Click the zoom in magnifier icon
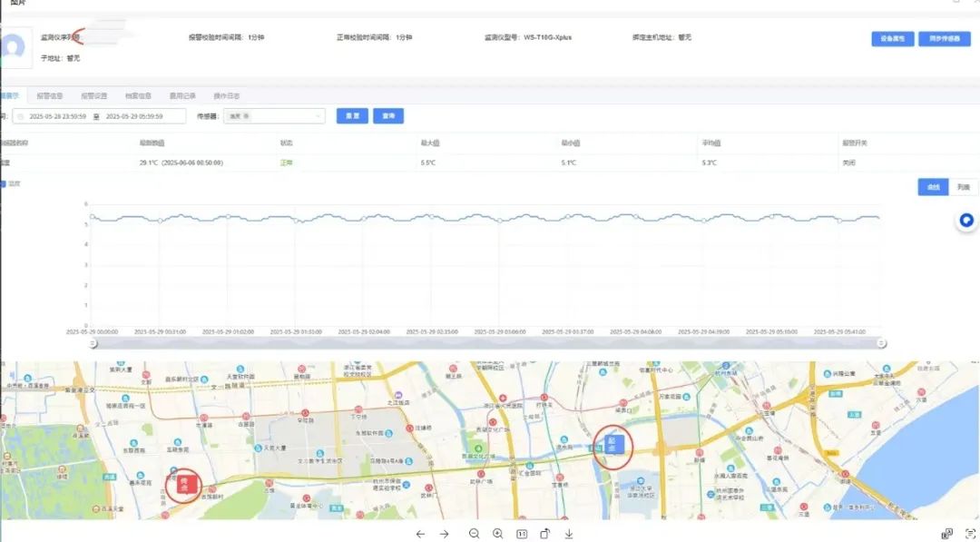 tap(497, 534)
